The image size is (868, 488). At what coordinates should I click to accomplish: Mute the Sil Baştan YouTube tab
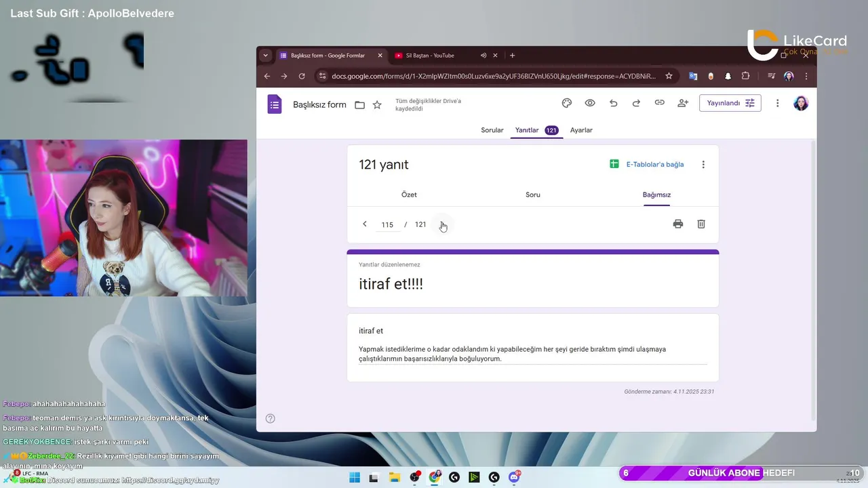point(484,56)
